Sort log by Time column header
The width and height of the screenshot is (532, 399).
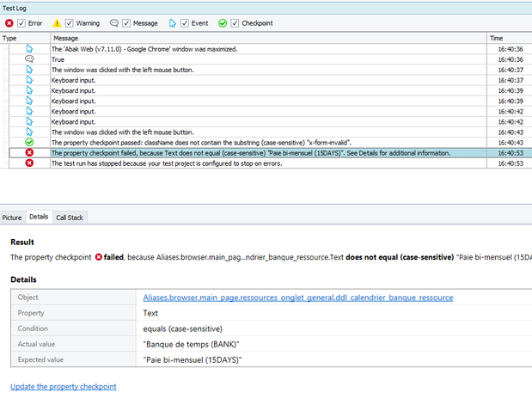pos(497,39)
